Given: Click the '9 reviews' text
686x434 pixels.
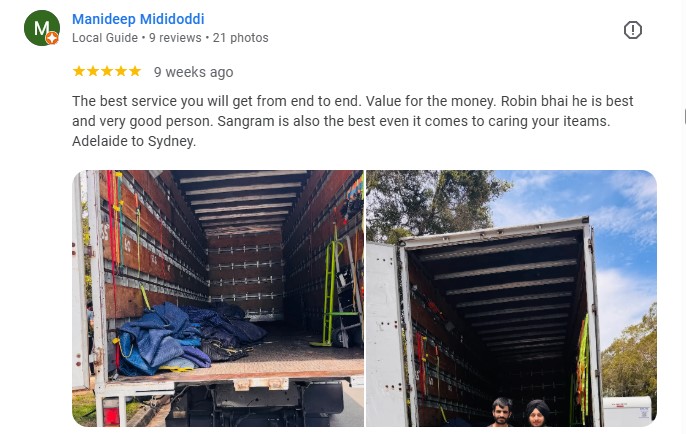Looking at the screenshot, I should (175, 38).
